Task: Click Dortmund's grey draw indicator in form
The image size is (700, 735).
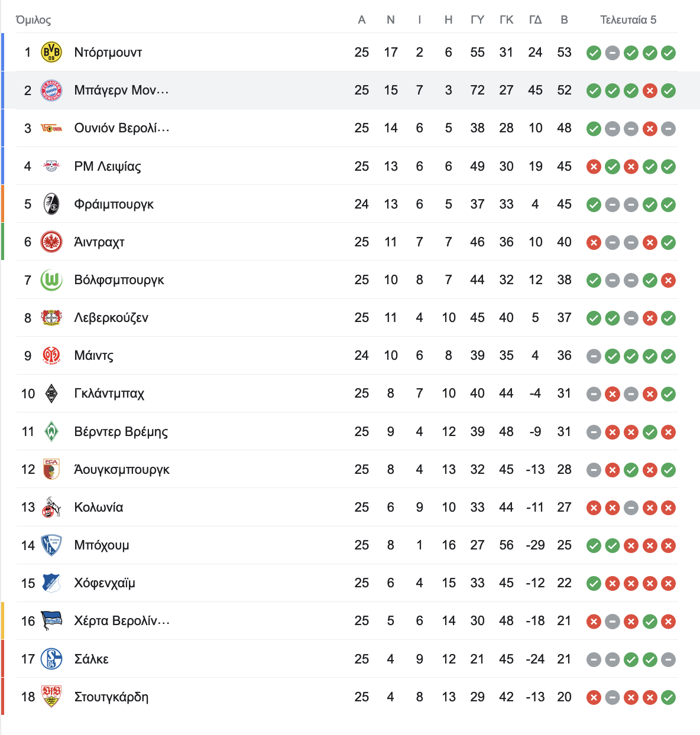Action: [612, 53]
